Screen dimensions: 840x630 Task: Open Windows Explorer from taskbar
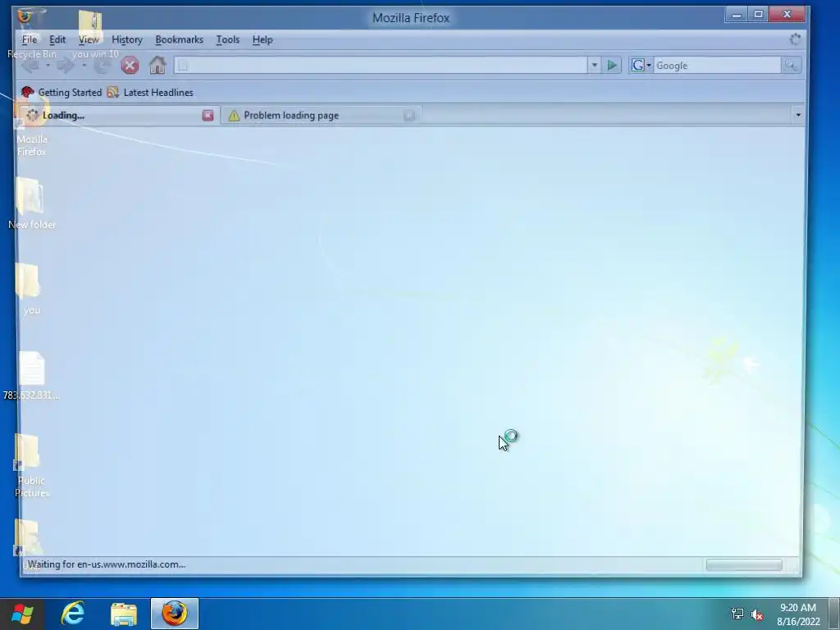click(124, 614)
